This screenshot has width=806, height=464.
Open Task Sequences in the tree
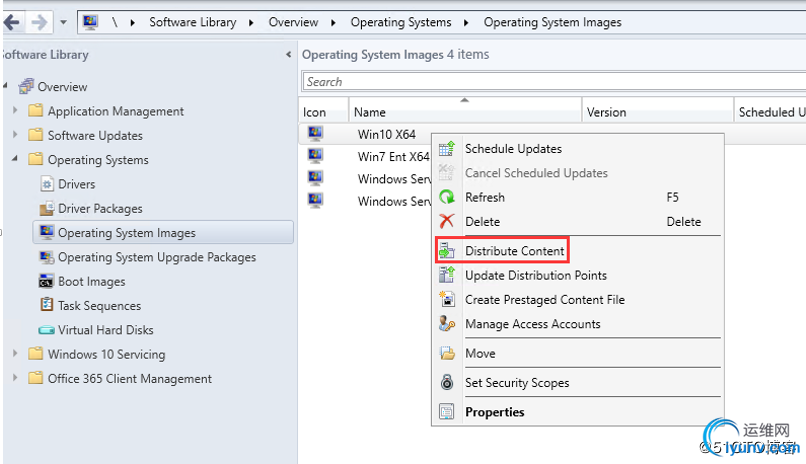[x=99, y=306]
